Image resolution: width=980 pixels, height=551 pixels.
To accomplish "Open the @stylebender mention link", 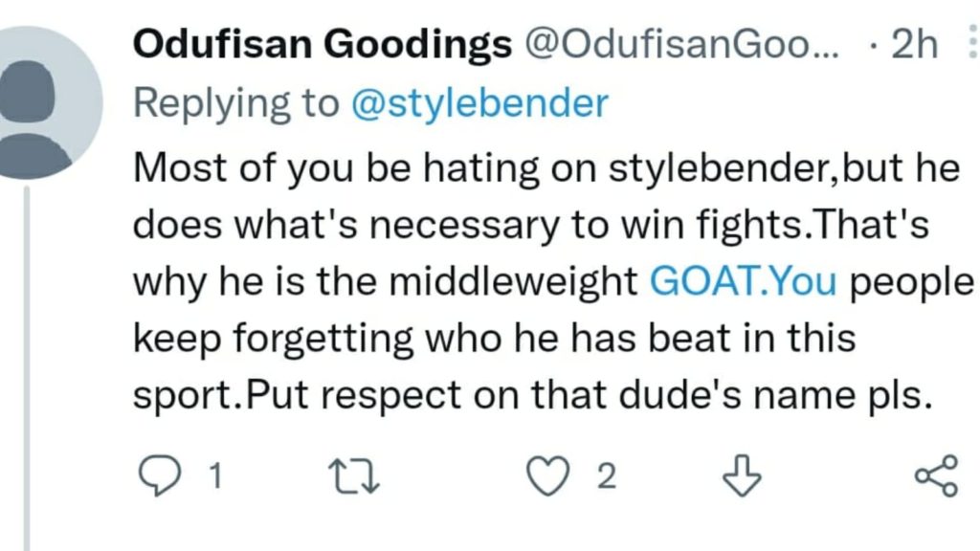I will coord(480,103).
